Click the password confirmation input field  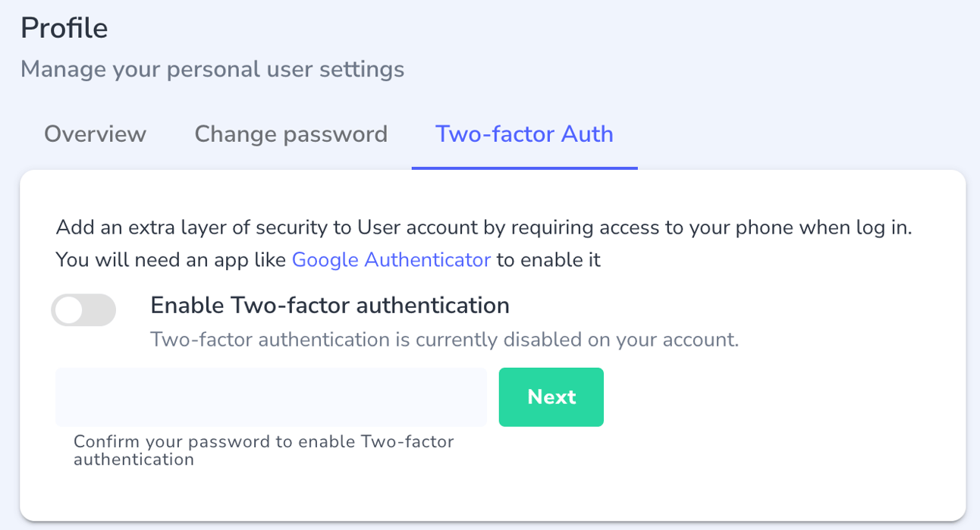coord(270,397)
